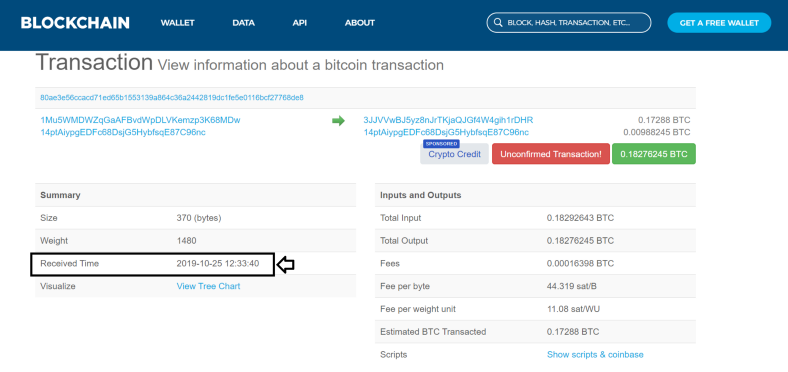Focus the block, hash, transaction search field
This screenshot has width=788, height=372.
pos(569,23)
